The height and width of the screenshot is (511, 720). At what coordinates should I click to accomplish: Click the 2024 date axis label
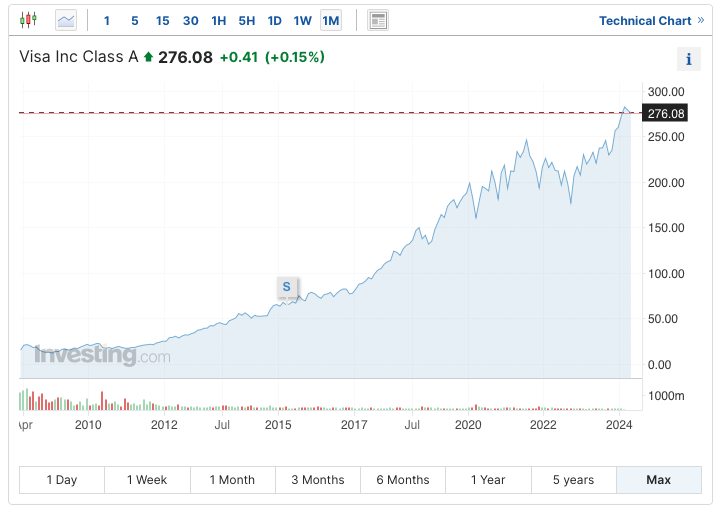coord(619,425)
